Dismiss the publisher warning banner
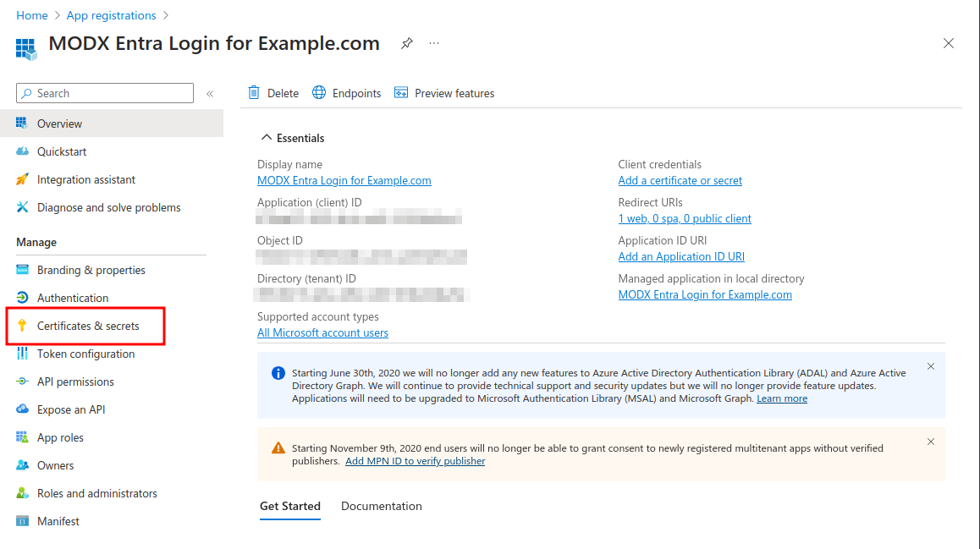This screenshot has width=980, height=549. (931, 442)
